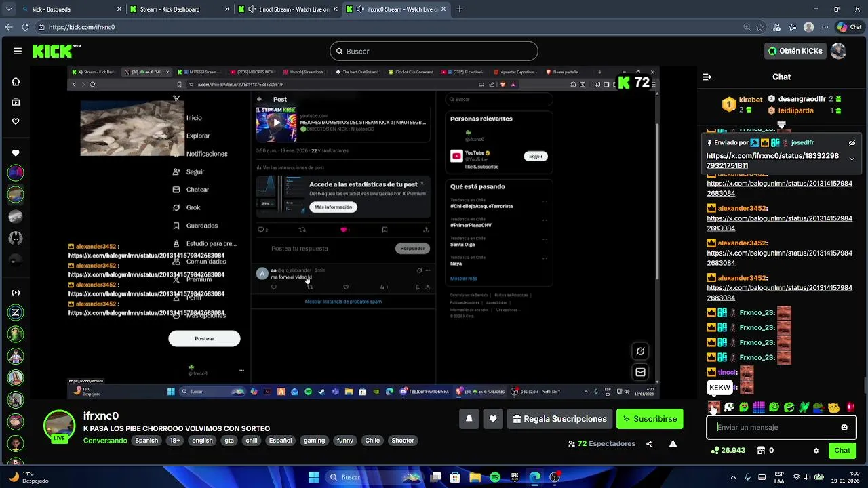Expand the pinned message chevron
868x488 pixels.
coord(852,159)
